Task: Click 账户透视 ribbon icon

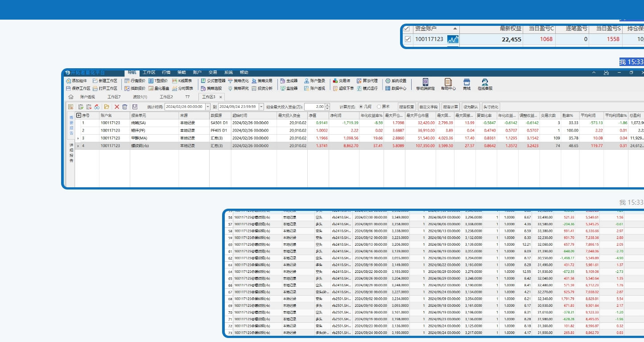Action: tap(307, 88)
